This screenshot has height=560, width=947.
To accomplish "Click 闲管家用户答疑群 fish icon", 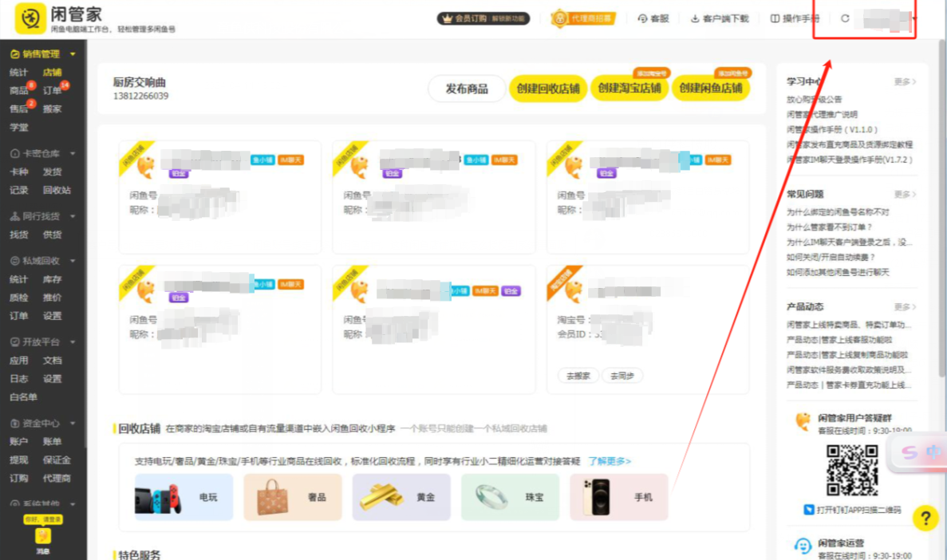I will (x=803, y=421).
